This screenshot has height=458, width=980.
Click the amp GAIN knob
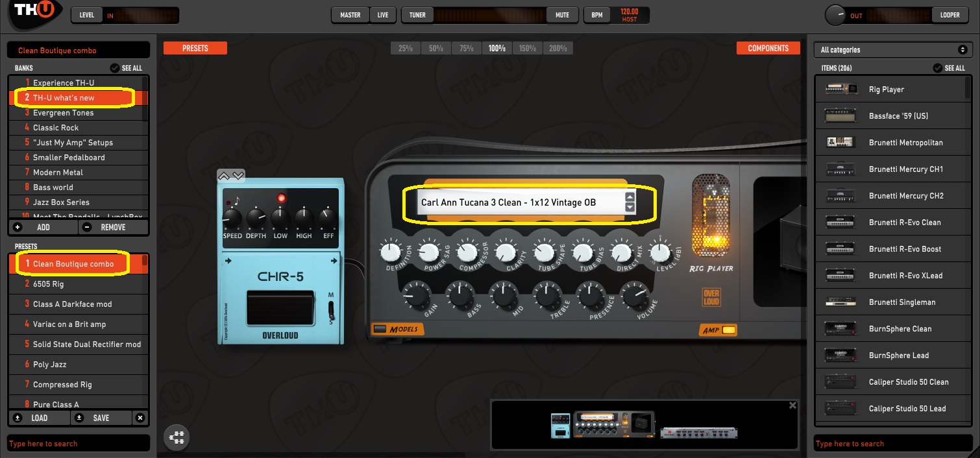click(x=416, y=295)
